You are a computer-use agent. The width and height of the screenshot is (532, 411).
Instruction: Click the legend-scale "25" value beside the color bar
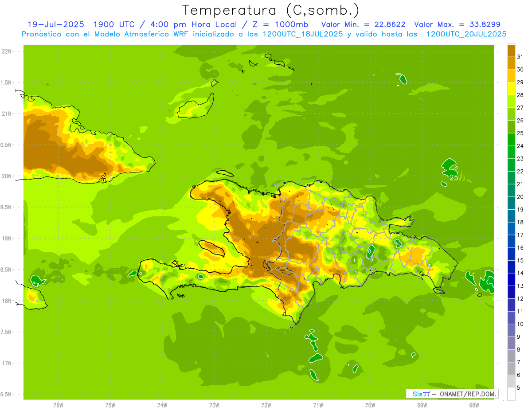(520, 133)
